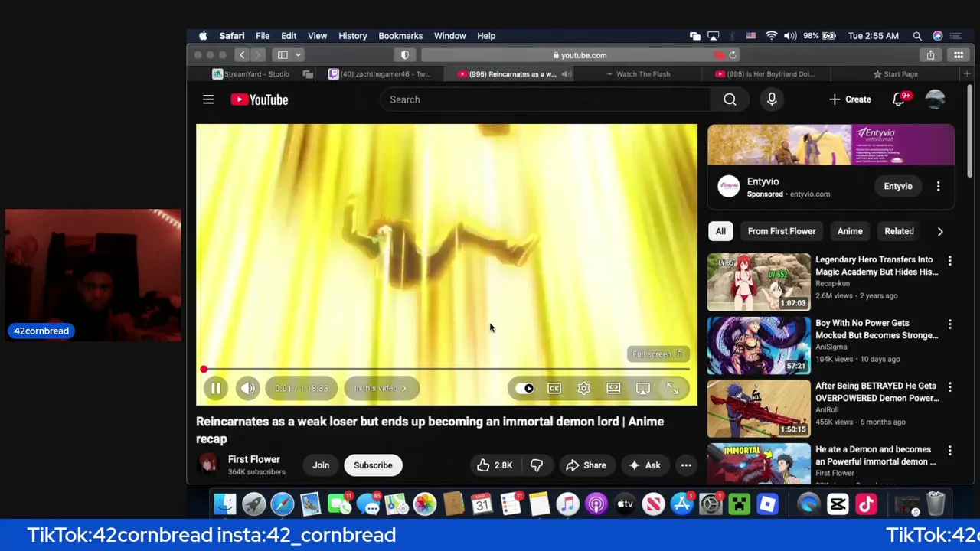Enter full screen mode
The image size is (980, 551).
pos(672,388)
